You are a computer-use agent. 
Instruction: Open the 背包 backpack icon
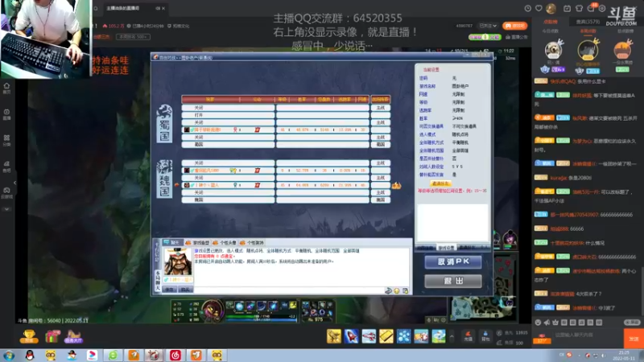[x=485, y=336]
